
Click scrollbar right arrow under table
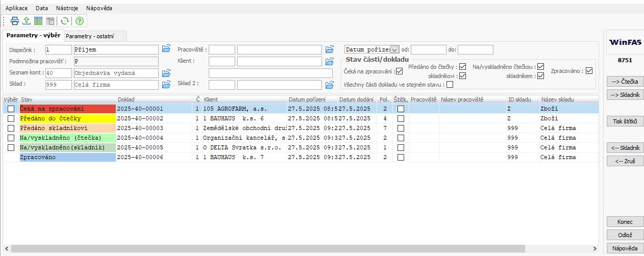(x=595, y=248)
